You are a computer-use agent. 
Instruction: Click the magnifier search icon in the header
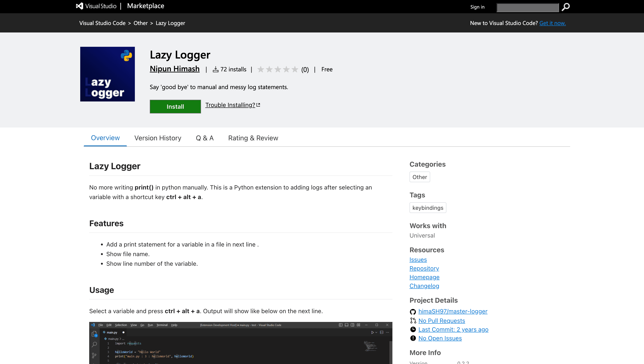[566, 7]
